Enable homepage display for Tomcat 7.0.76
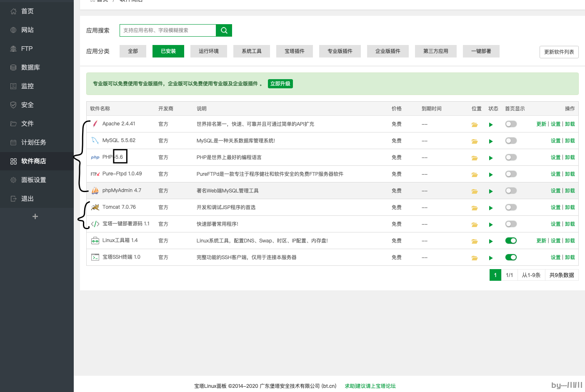 [x=511, y=207]
